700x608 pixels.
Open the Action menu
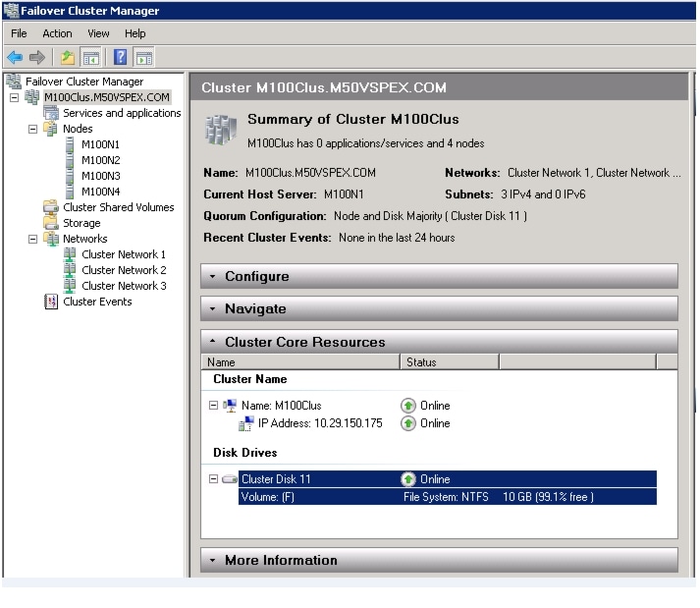pos(57,33)
